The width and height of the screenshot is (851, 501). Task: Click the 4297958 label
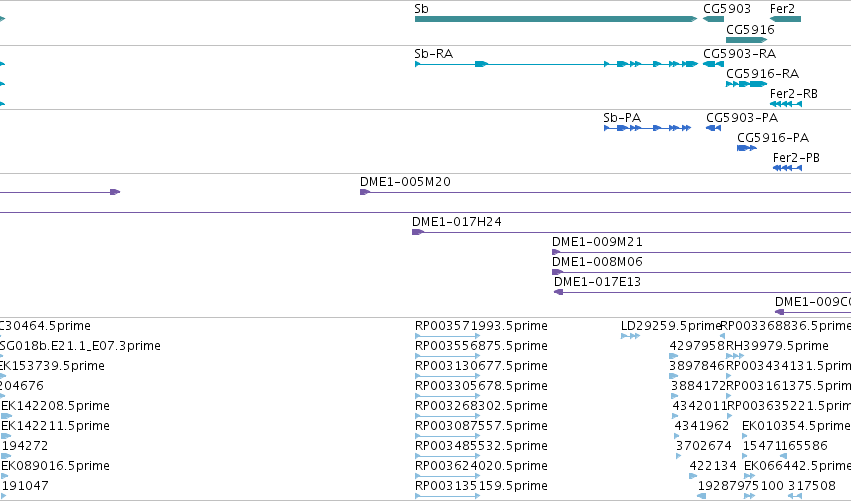(x=697, y=346)
